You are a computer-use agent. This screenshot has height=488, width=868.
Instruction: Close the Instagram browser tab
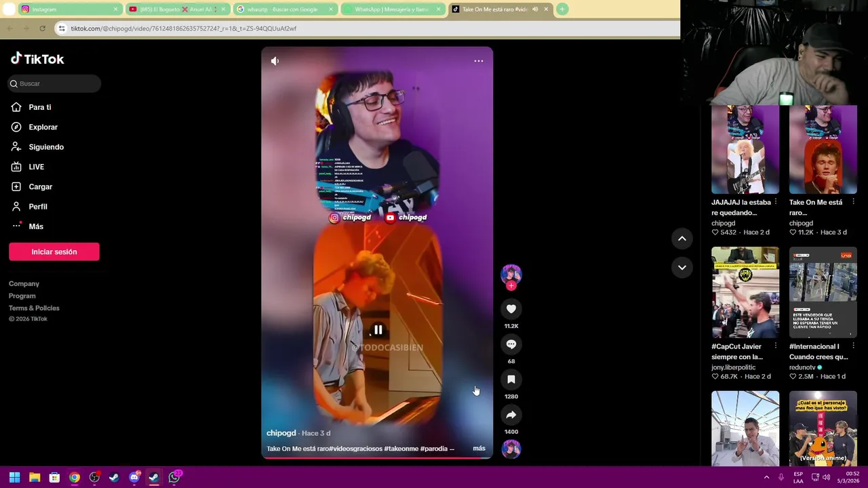(115, 9)
